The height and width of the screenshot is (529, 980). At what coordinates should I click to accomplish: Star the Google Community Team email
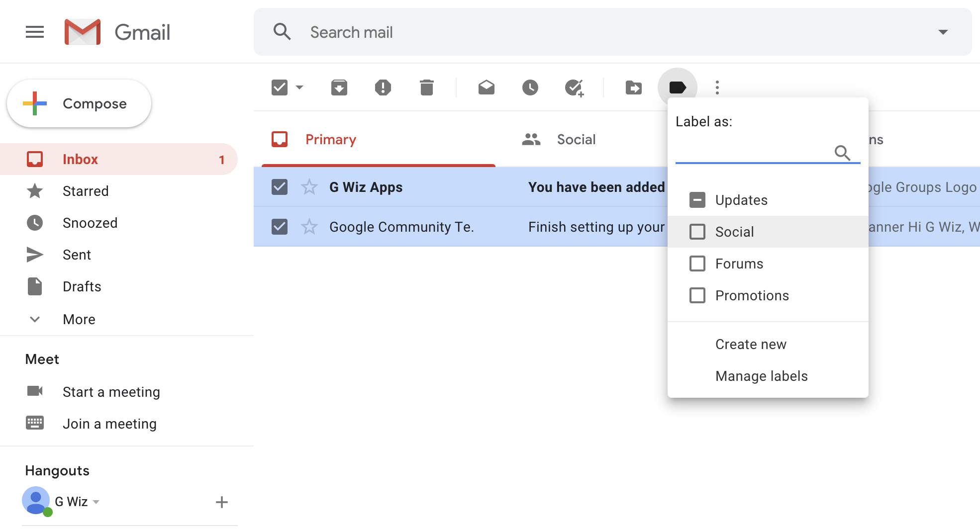(309, 227)
